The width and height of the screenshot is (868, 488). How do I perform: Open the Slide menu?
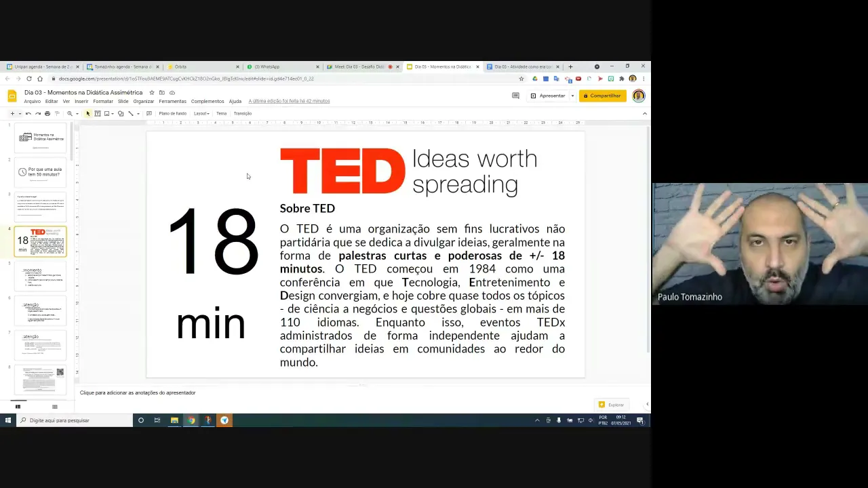[x=123, y=101]
